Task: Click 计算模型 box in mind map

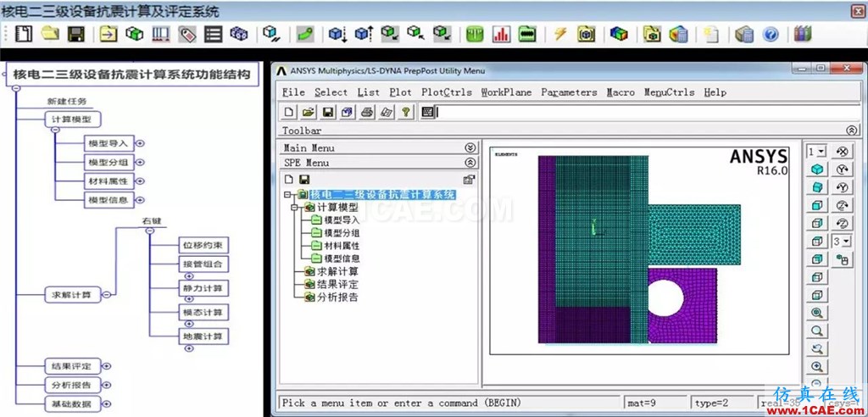Action: pos(73,120)
